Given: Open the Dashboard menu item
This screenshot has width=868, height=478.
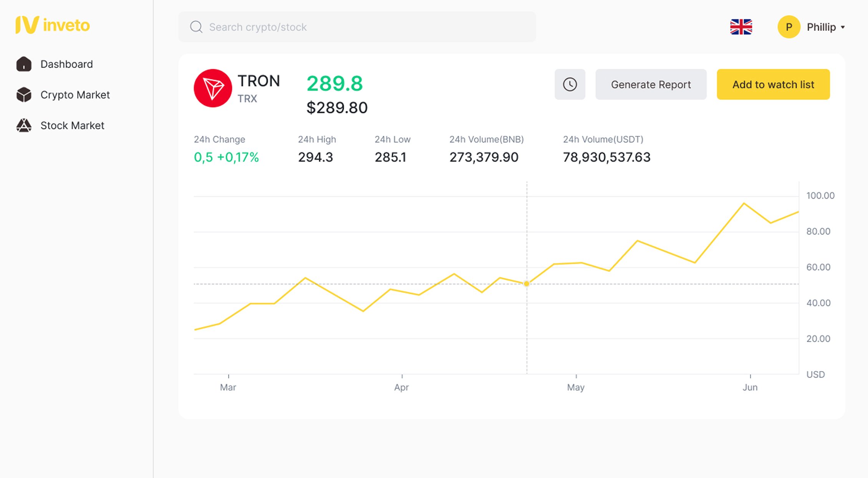Looking at the screenshot, I should pos(66,64).
